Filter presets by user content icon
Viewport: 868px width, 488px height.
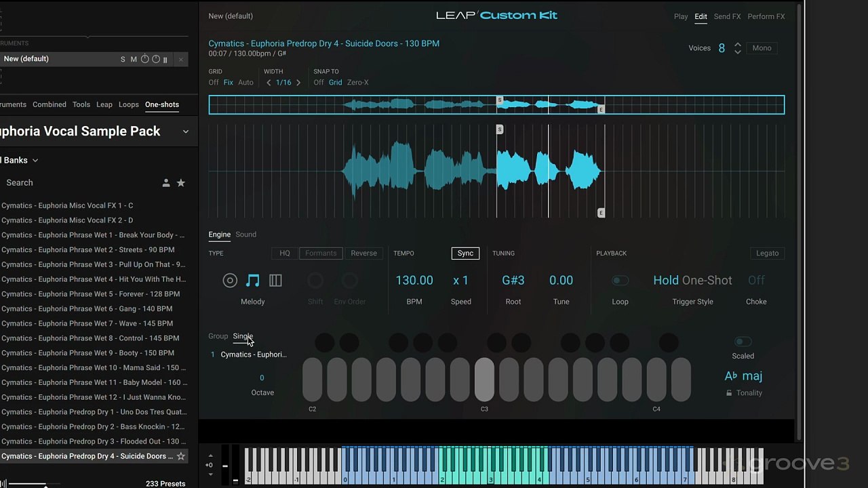point(166,183)
